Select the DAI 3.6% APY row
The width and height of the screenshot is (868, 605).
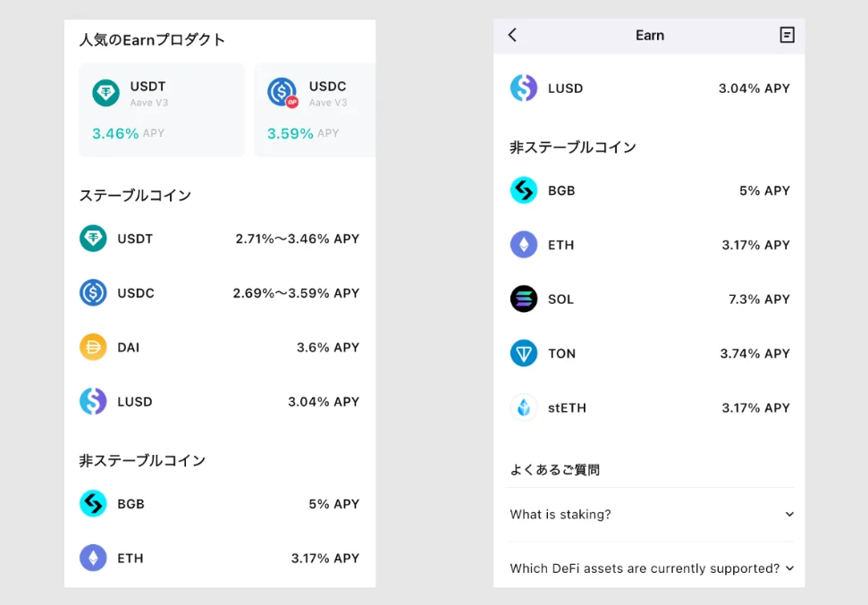coord(219,348)
